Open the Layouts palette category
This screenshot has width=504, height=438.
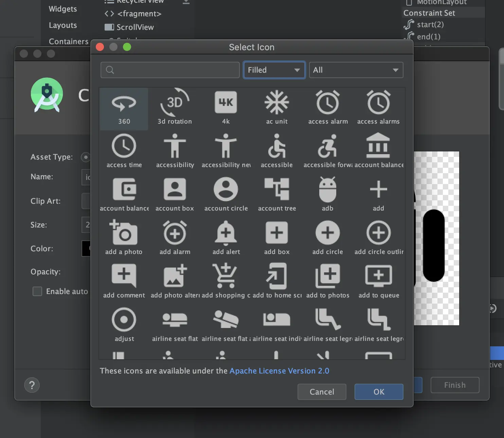[63, 25]
